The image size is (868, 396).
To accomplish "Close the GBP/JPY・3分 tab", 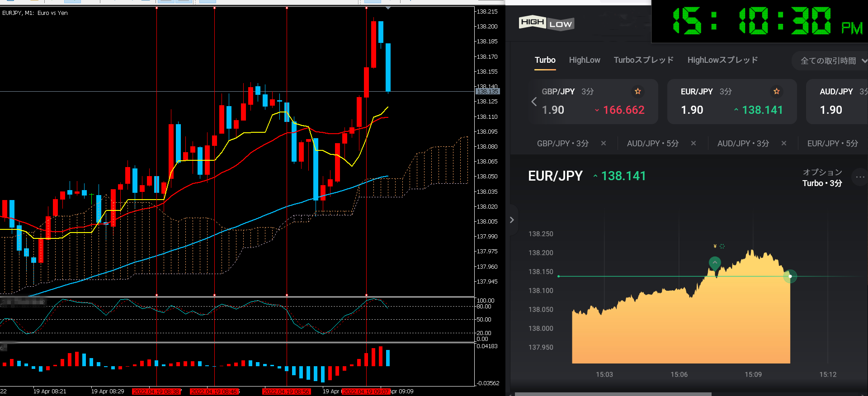I will (x=603, y=144).
